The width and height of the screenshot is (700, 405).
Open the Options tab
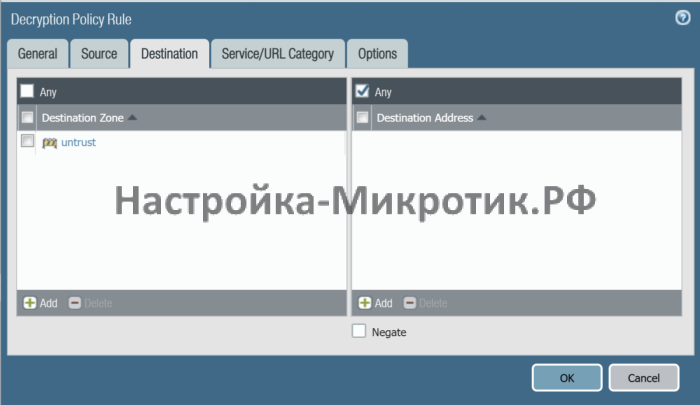pos(377,54)
